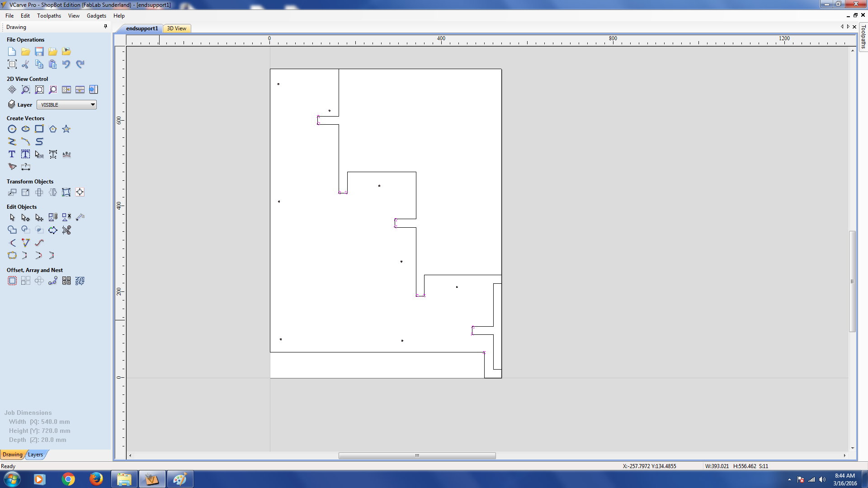Viewport: 868px width, 488px height.
Task: Open the Edit menu
Action: 25,16
